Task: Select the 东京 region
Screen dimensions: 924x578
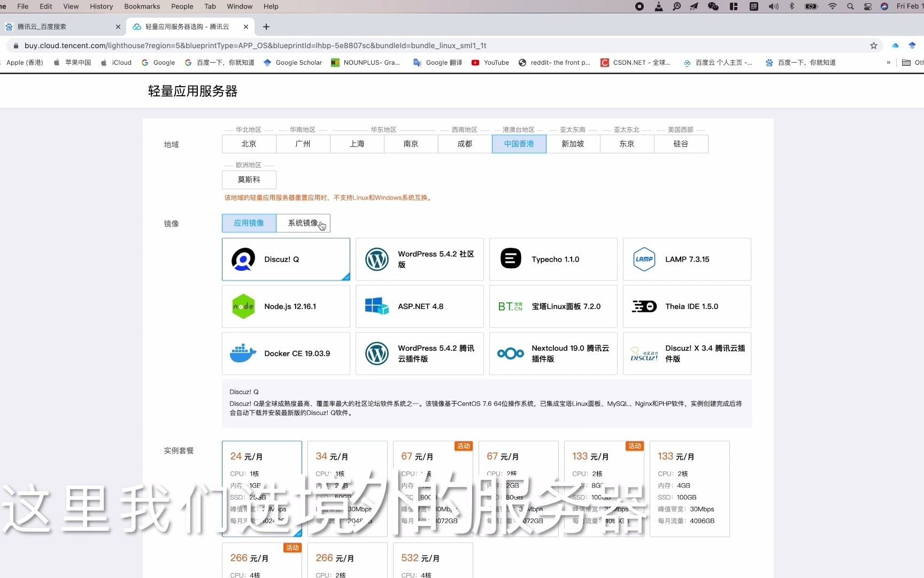Action: pos(627,144)
